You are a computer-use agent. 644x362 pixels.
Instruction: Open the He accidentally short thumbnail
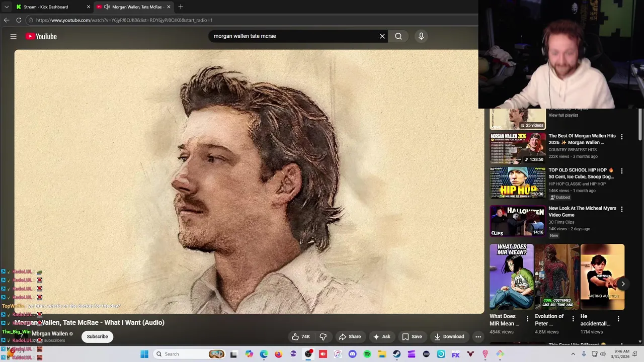coord(602,277)
